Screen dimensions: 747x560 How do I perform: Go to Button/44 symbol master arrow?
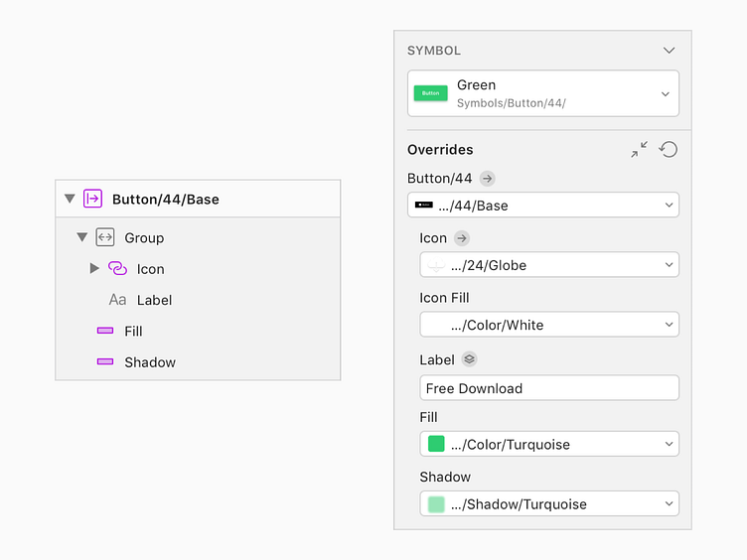[487, 179]
